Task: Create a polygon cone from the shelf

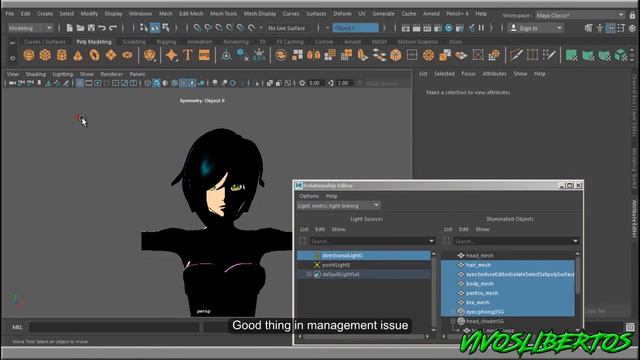Action: point(78,55)
